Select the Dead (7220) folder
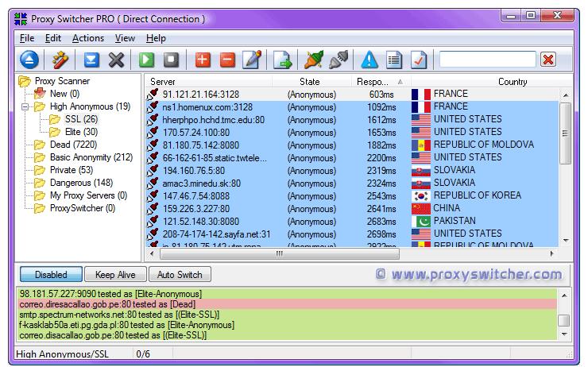 [73, 145]
